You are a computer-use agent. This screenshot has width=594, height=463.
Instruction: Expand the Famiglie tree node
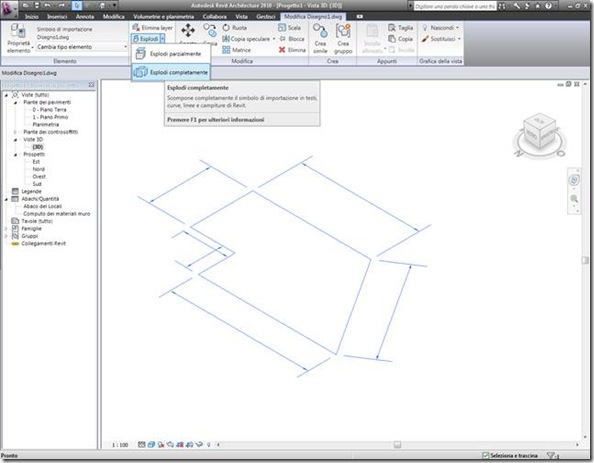(6, 228)
